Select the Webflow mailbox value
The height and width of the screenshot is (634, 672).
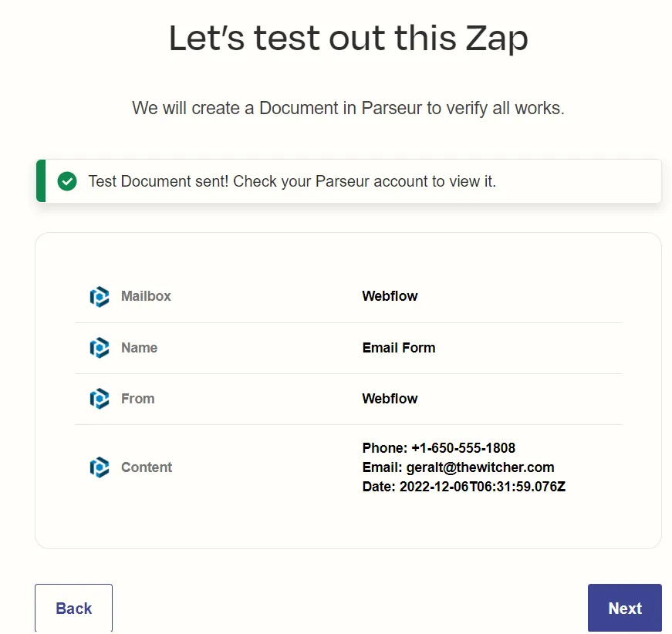click(x=390, y=296)
